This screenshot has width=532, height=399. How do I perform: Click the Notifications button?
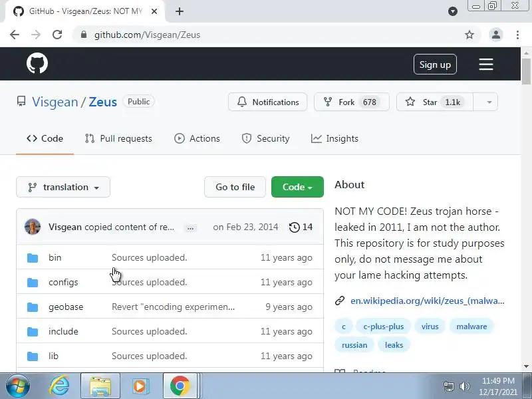[x=268, y=102]
